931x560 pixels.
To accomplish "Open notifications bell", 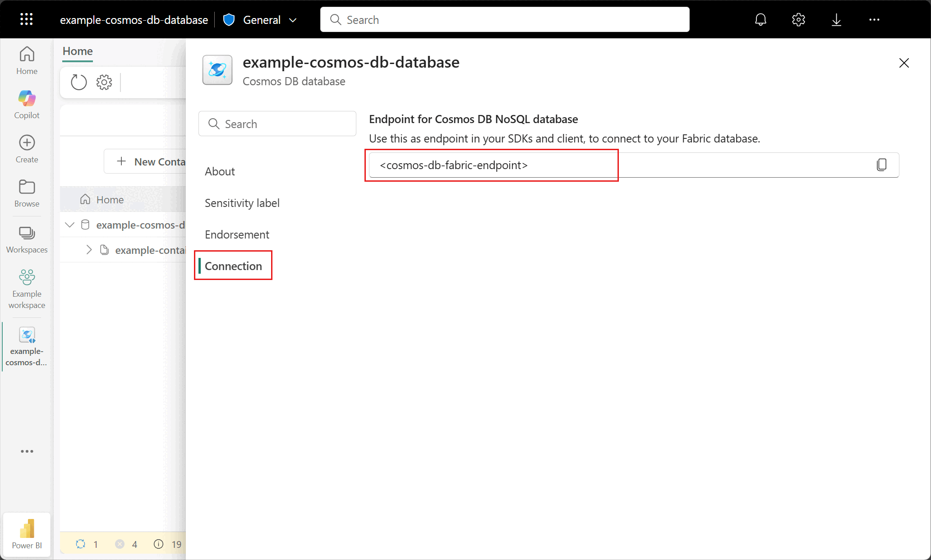I will click(x=760, y=20).
